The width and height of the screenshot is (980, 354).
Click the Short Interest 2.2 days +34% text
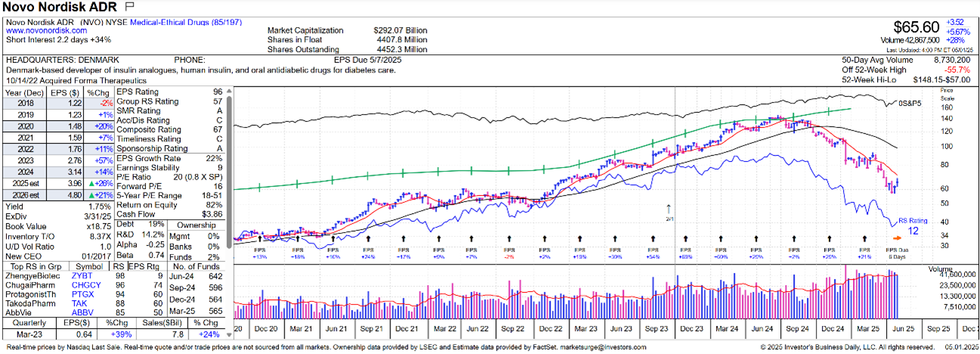click(59, 39)
